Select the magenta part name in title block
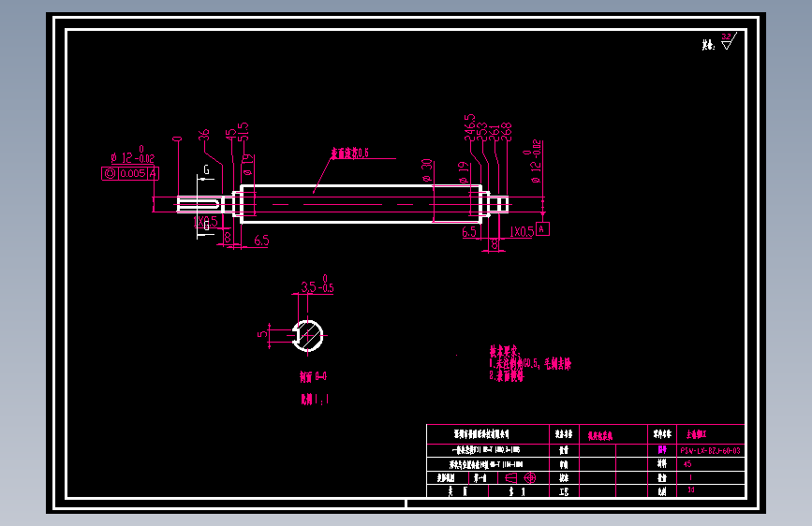 pos(696,434)
